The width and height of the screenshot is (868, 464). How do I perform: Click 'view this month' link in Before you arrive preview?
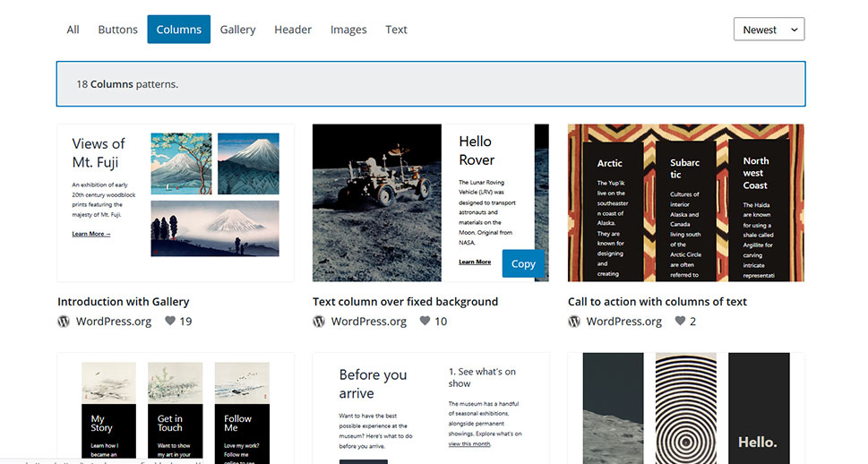pyautogui.click(x=469, y=444)
